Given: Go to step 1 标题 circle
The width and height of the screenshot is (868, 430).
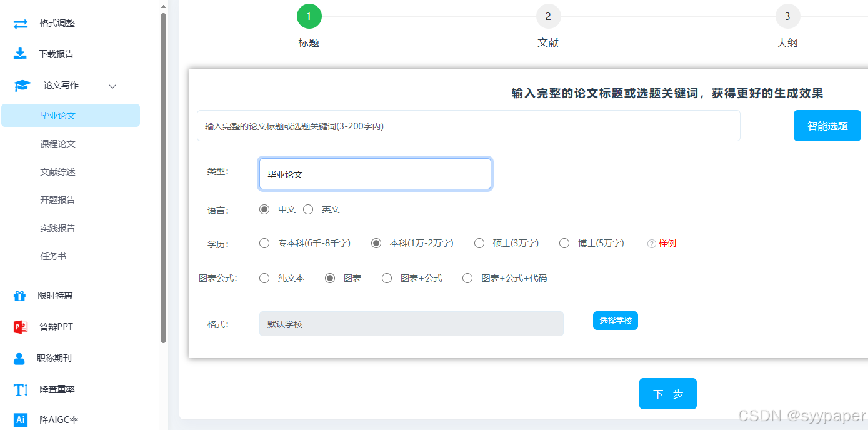Looking at the screenshot, I should 309,16.
